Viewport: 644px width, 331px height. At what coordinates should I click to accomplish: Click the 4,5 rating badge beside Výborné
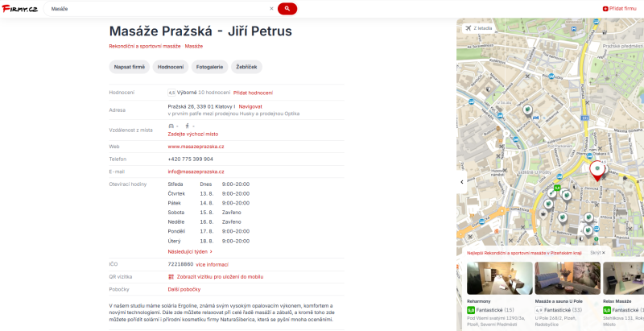pos(171,93)
